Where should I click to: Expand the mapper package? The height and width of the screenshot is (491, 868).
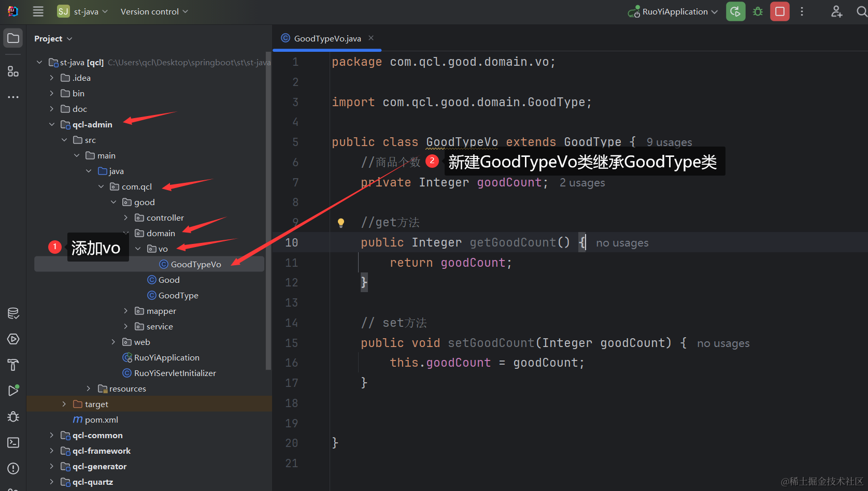125,311
